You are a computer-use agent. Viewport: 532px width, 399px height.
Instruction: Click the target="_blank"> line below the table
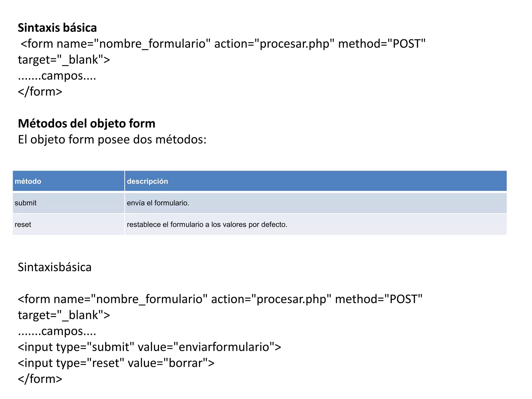(x=64, y=315)
